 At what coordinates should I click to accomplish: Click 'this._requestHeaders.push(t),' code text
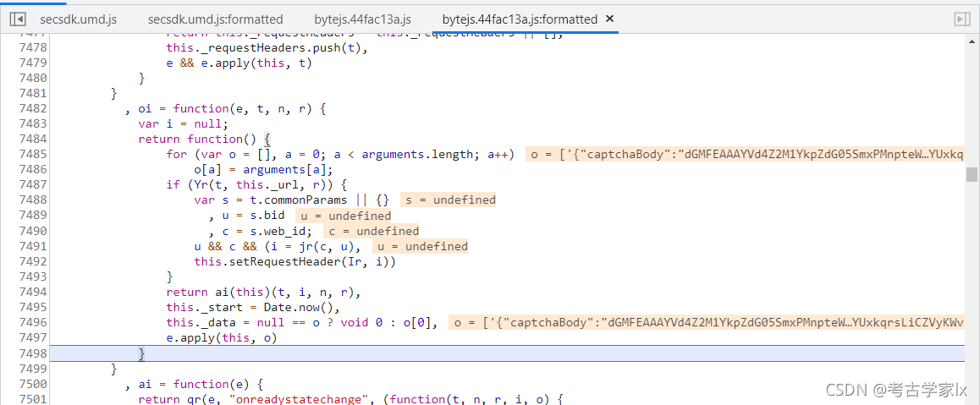coord(267,47)
